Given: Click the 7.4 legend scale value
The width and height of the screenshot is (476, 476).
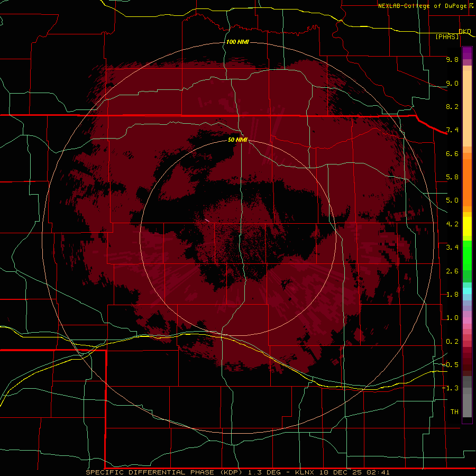Looking at the screenshot, I should (x=452, y=130).
